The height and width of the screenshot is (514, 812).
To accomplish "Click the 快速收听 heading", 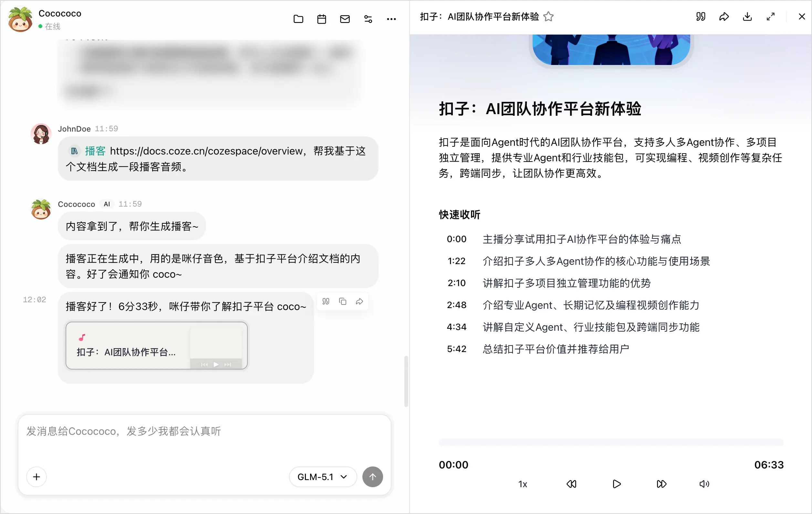I will (x=459, y=215).
